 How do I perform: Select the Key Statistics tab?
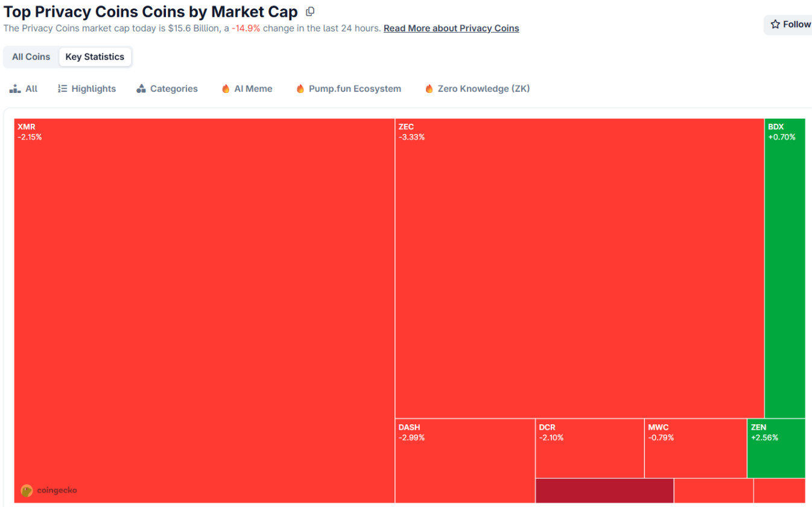95,57
